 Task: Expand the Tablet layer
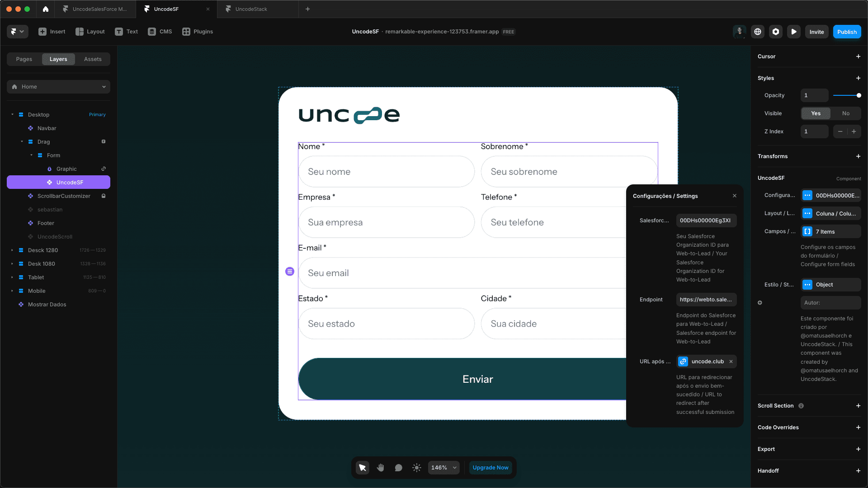point(12,277)
